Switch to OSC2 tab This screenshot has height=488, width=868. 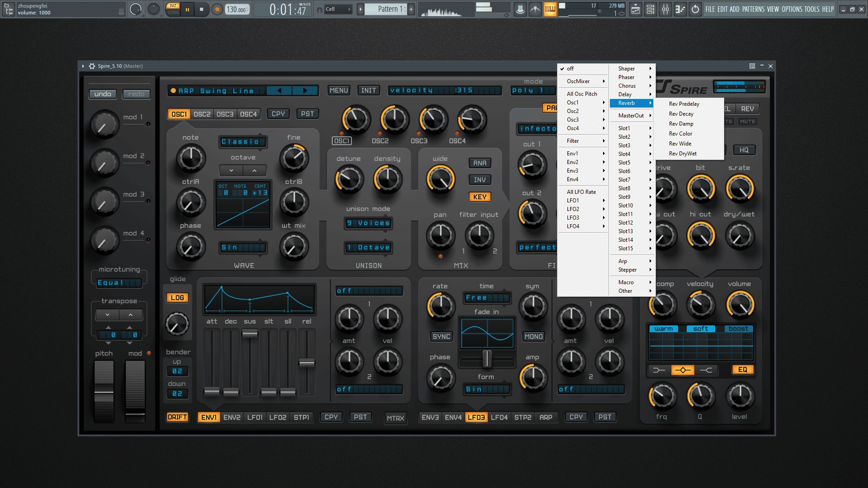(x=202, y=114)
